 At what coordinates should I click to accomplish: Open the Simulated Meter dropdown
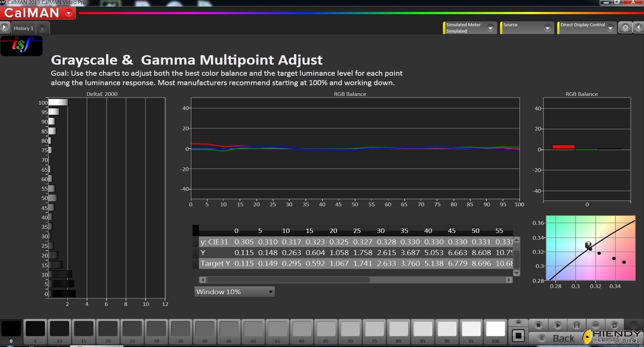[490, 28]
